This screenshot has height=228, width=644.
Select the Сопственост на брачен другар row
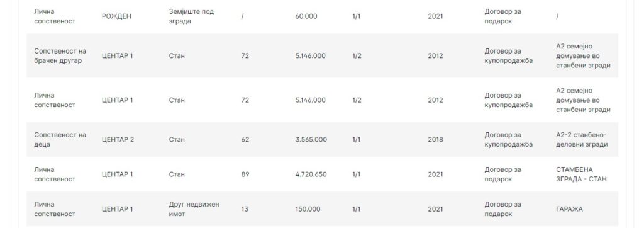coord(323,55)
